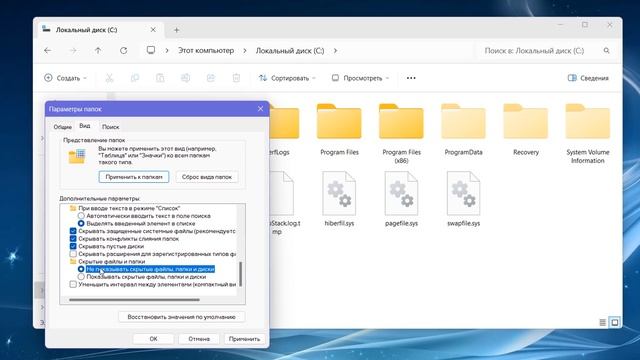
Task: Open the Сортировать dropdown
Action: (x=287, y=78)
